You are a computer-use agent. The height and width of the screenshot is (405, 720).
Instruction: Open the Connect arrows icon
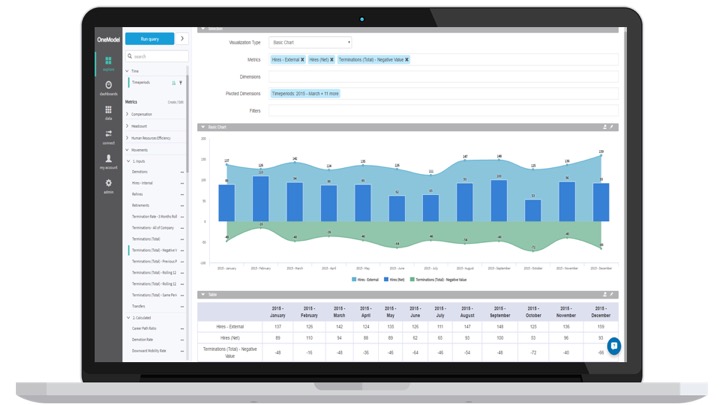coord(108,136)
